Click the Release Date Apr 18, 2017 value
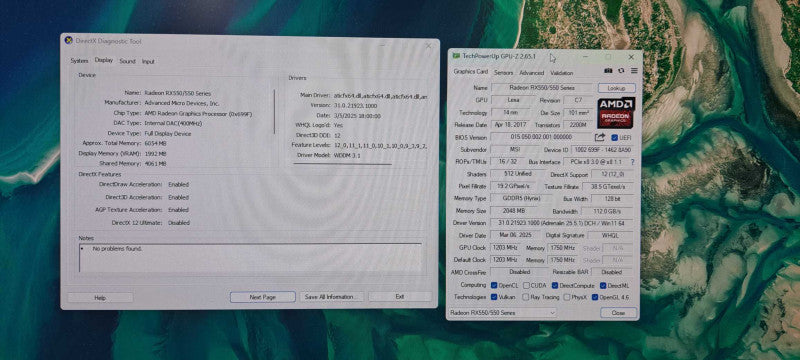The height and width of the screenshot is (360, 800). click(511, 125)
